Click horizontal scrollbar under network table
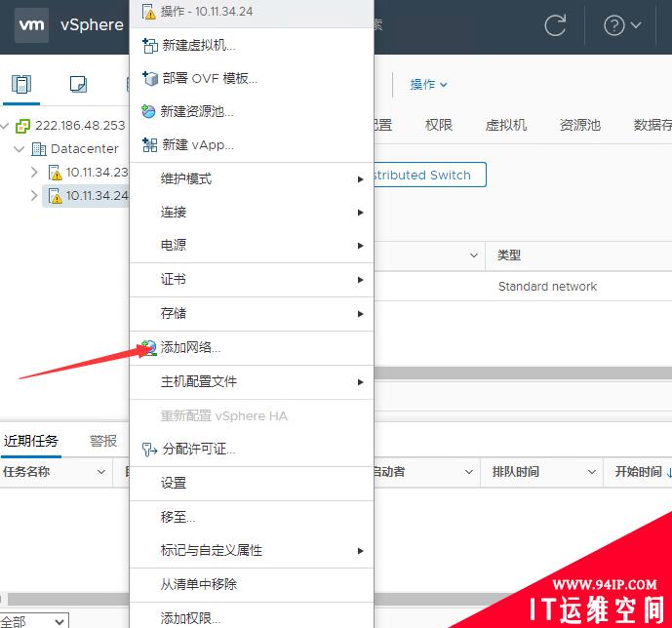The width and height of the screenshot is (672, 628). [523, 373]
